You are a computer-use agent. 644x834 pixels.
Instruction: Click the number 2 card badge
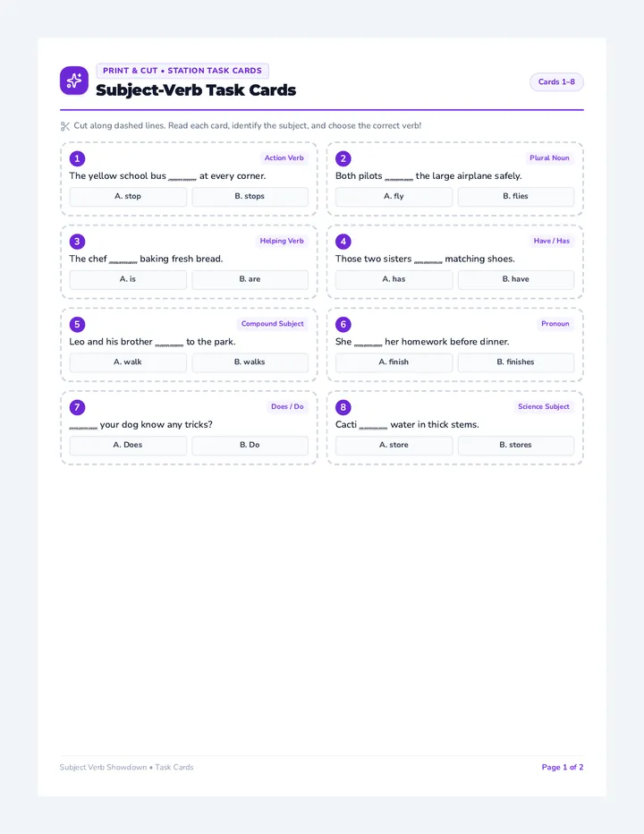pyautogui.click(x=343, y=158)
